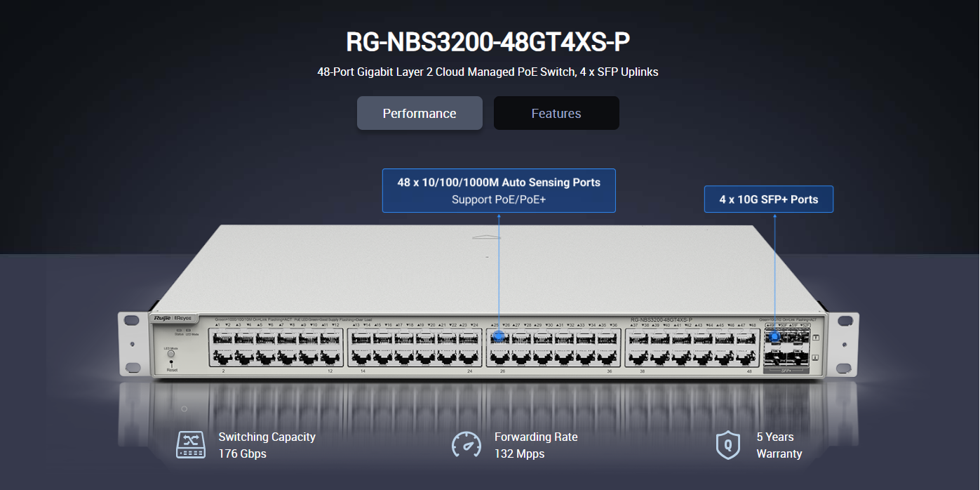This screenshot has width=980, height=490.
Task: Click the Switching Capacity icon
Action: click(191, 445)
